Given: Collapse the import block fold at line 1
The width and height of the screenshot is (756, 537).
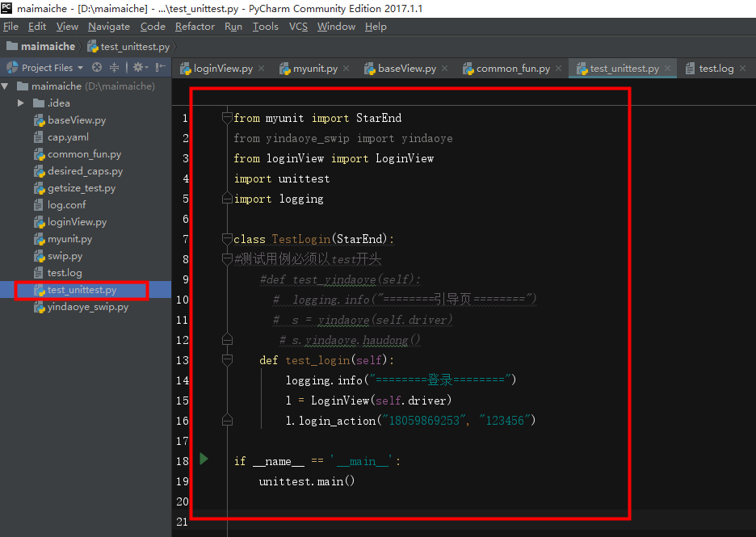Looking at the screenshot, I should (x=227, y=118).
